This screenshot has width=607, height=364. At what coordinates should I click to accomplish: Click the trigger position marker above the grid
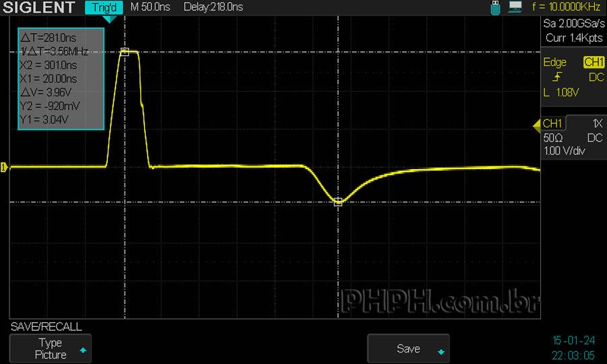109,20
